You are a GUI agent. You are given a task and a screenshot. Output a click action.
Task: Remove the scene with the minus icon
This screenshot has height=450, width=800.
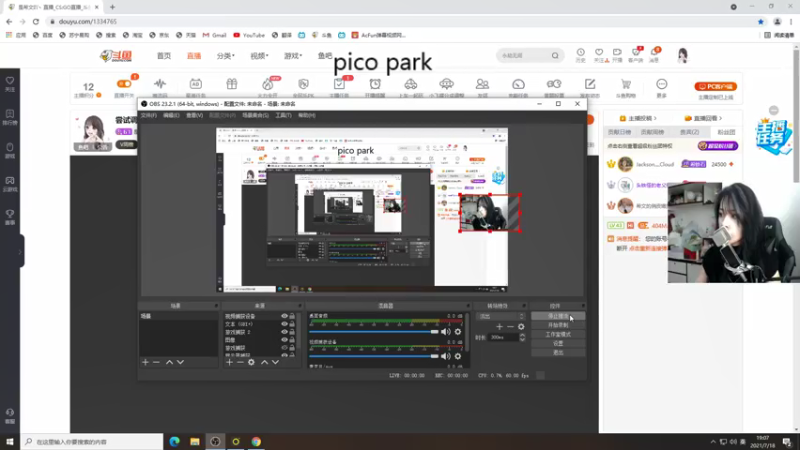click(156, 362)
